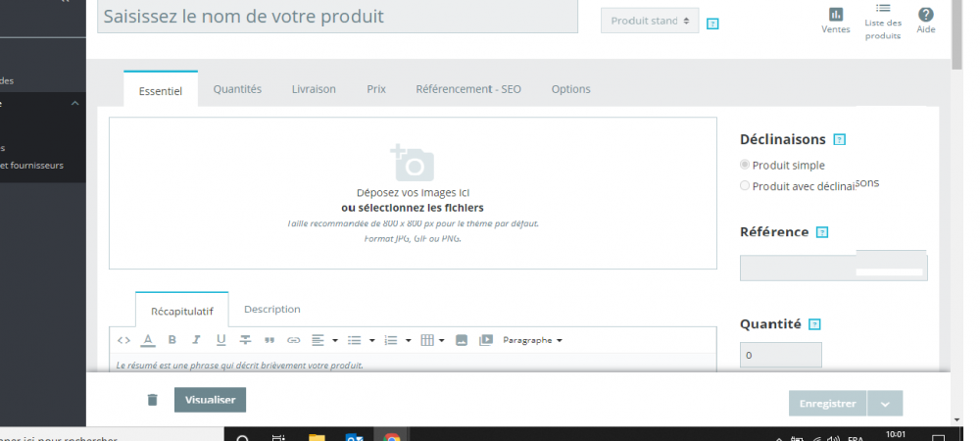The image size is (980, 441).
Task: Delete product using trash icon
Action: [x=153, y=400]
